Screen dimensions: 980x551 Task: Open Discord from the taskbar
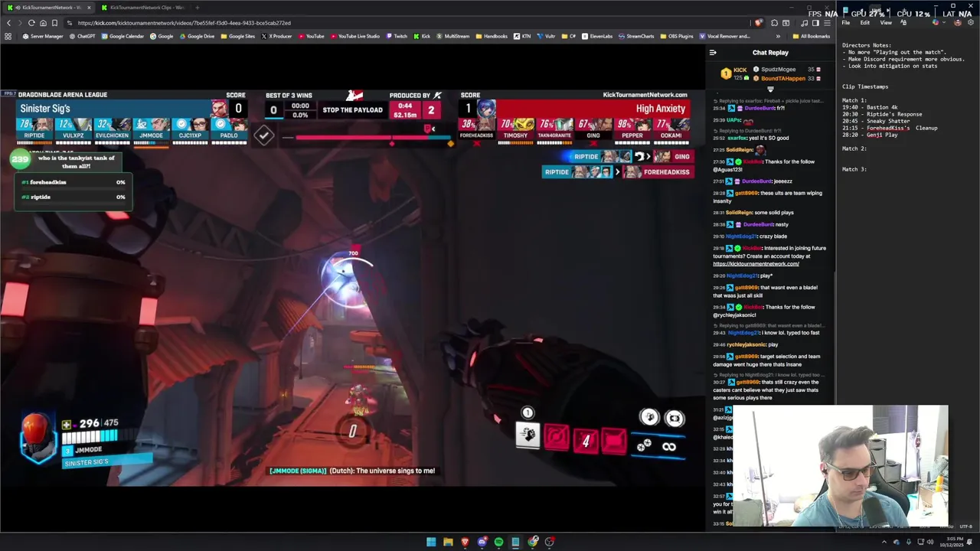(x=482, y=542)
